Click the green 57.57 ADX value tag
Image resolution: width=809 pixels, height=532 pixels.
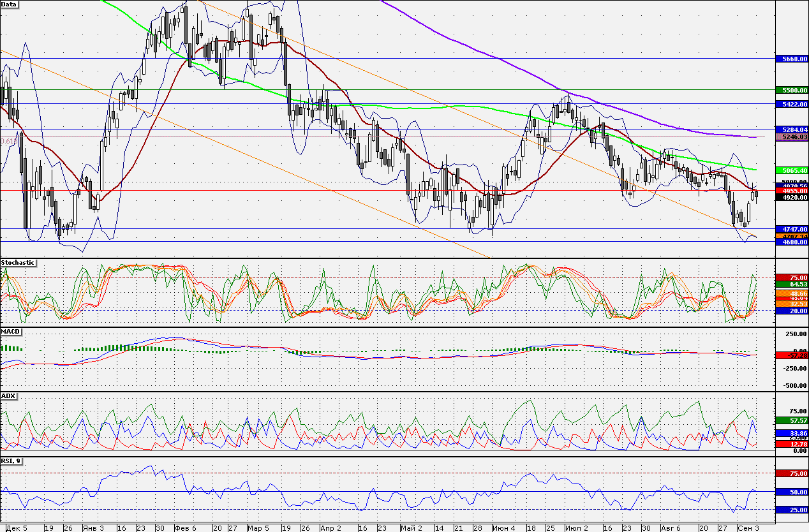[x=792, y=421]
